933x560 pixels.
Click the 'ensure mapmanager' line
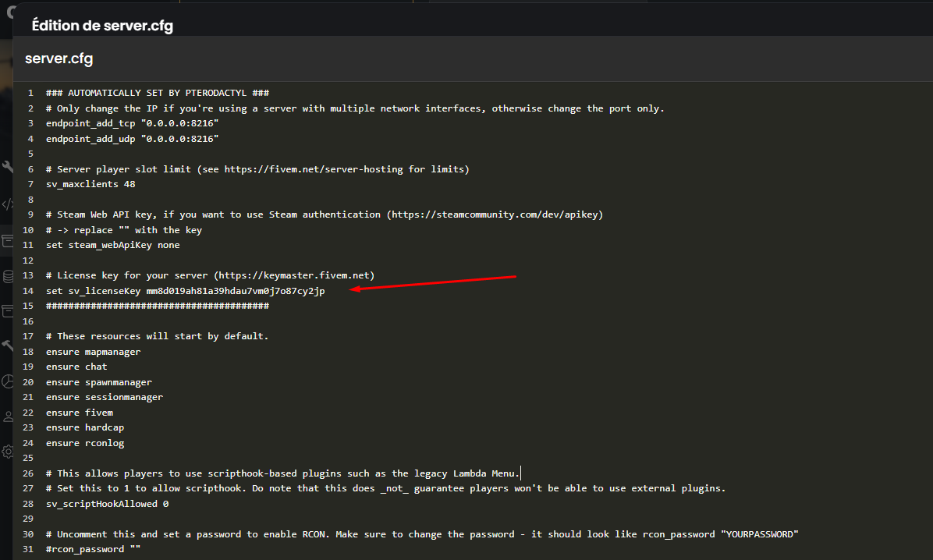pos(93,352)
